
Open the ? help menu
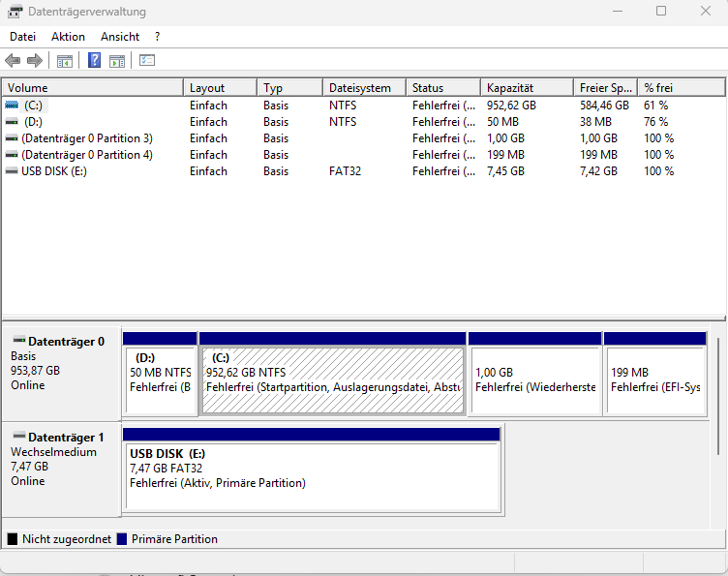[158, 37]
